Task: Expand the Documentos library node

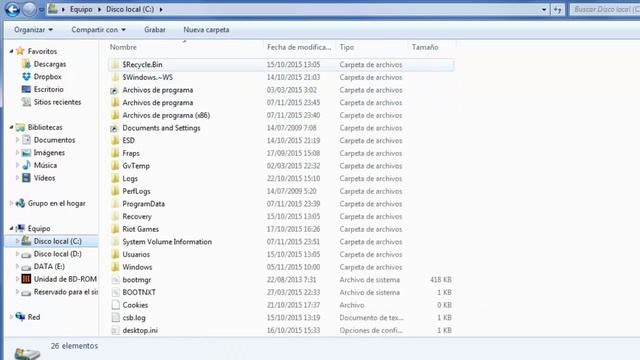Action: pyautogui.click(x=18, y=140)
